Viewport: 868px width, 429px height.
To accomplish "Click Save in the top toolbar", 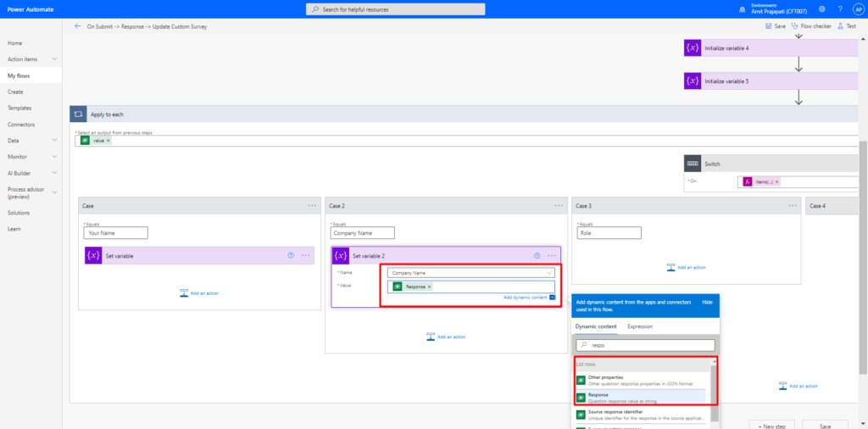I will (x=776, y=26).
